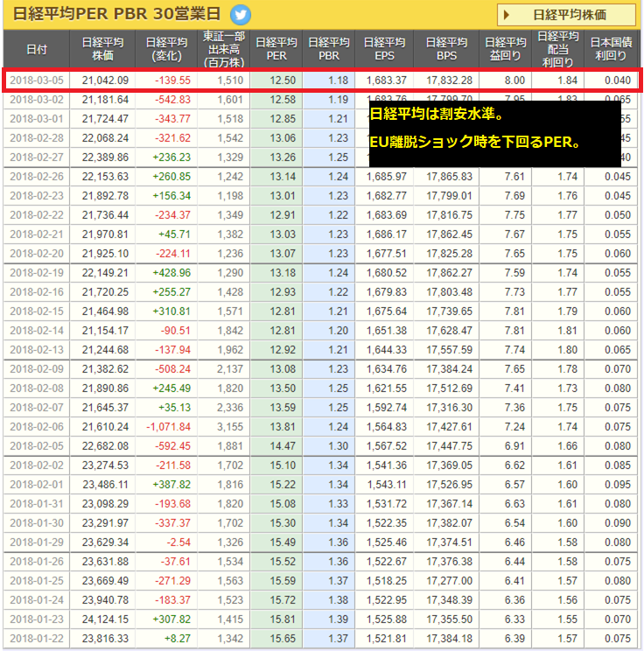Click change value -139.55
Screen dimensions: 644x651
click(172, 80)
